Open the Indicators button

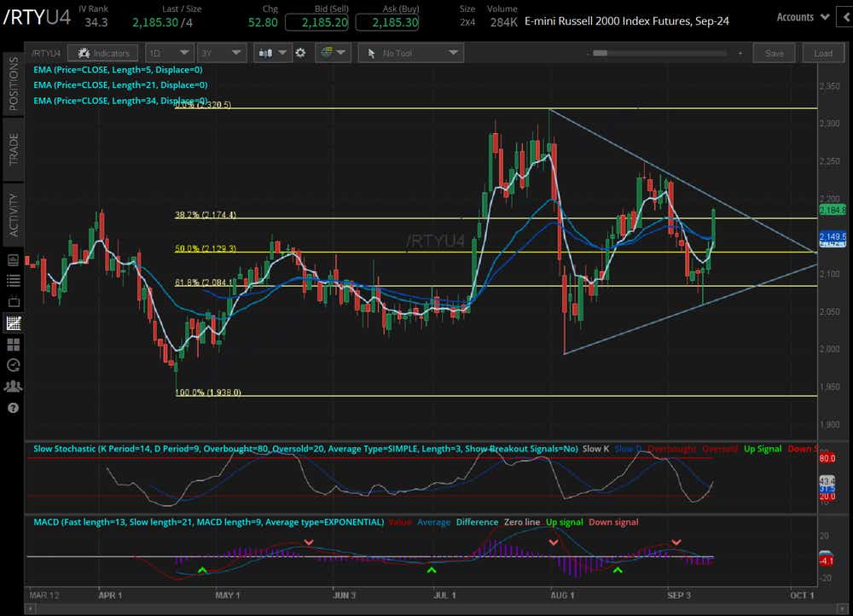tap(103, 53)
